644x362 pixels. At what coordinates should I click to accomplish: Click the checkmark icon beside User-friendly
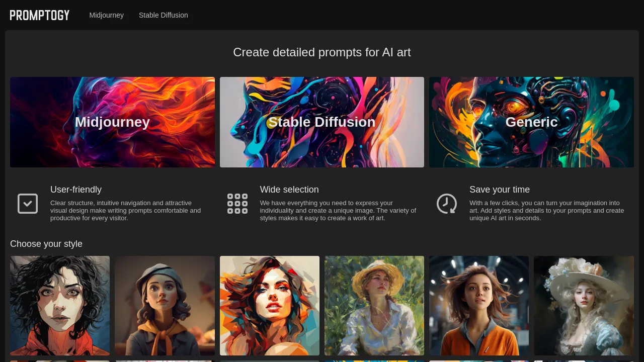(28, 204)
